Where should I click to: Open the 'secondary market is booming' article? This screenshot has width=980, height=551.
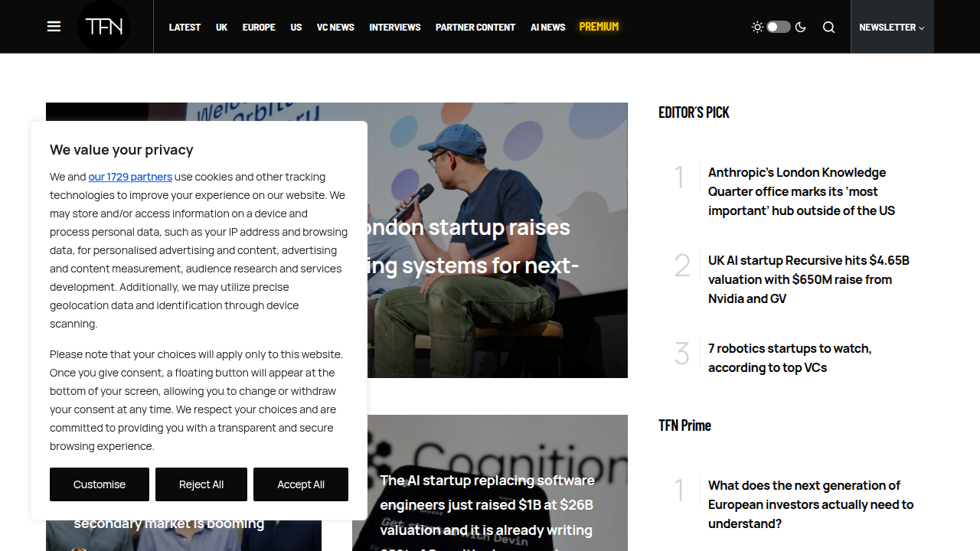coord(169,523)
